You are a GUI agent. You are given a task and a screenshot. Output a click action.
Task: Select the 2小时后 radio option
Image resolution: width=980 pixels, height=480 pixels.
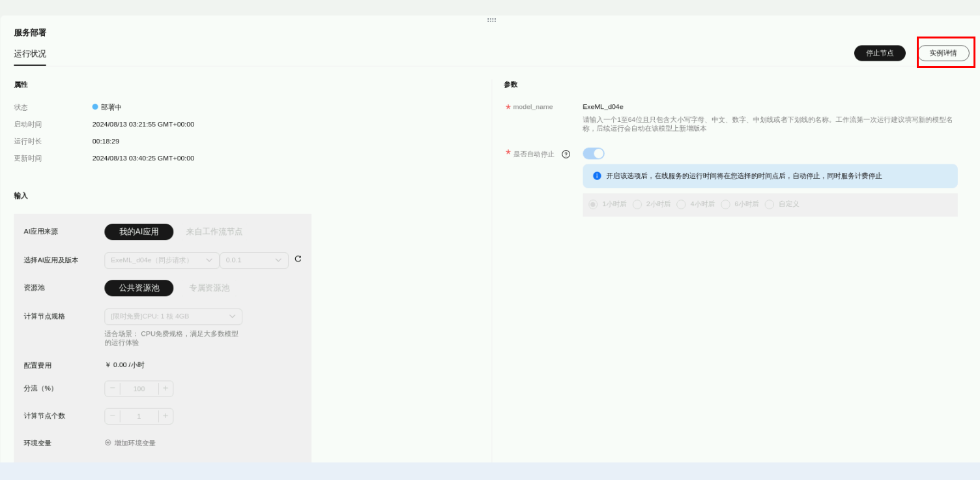(x=637, y=204)
